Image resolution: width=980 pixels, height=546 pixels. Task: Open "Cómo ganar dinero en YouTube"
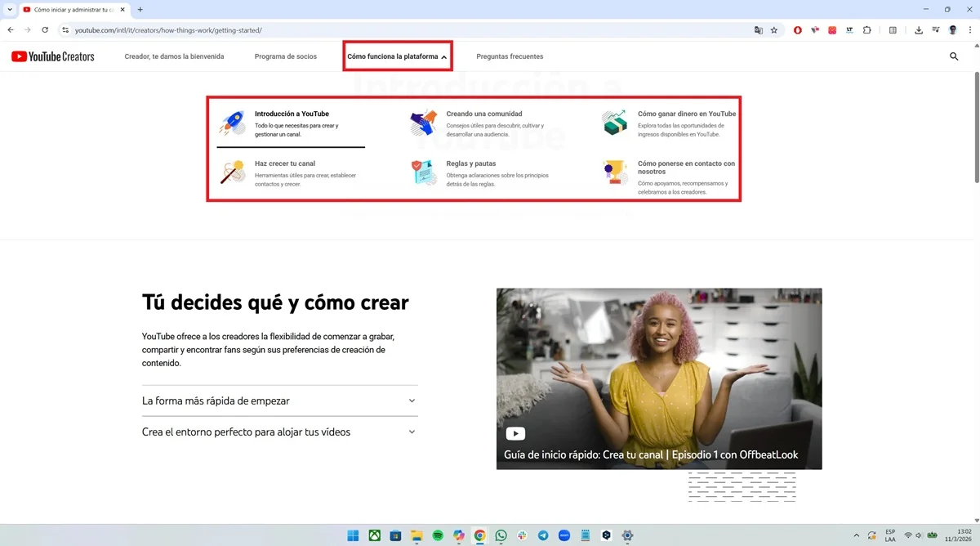pos(687,114)
